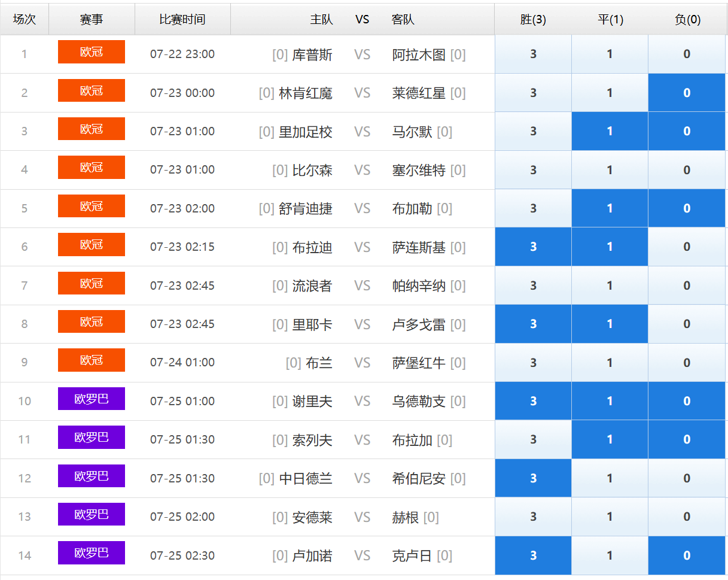Image resolution: width=728 pixels, height=580 pixels.
Task: Click the 欧罗巴 tag in row 12
Action: (x=92, y=476)
